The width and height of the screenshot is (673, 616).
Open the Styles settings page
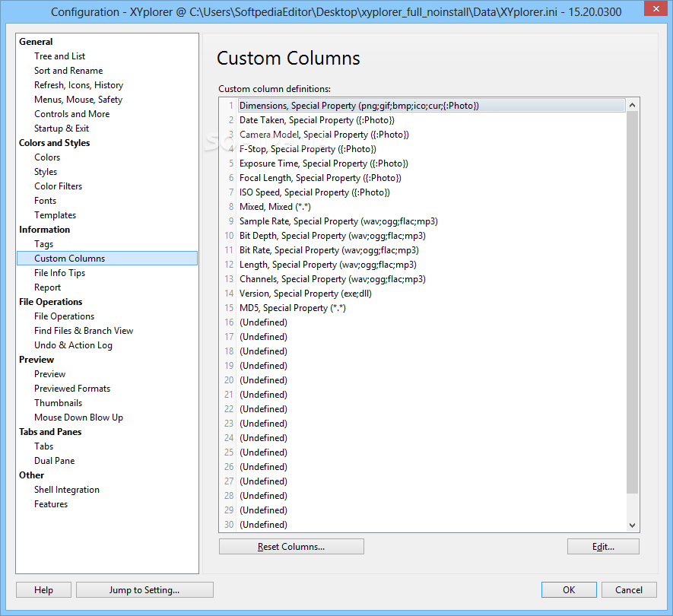point(46,172)
